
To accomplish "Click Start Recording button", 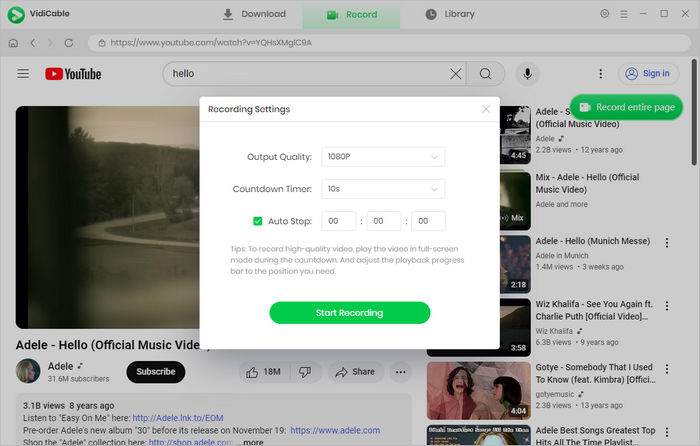I will 350,313.
